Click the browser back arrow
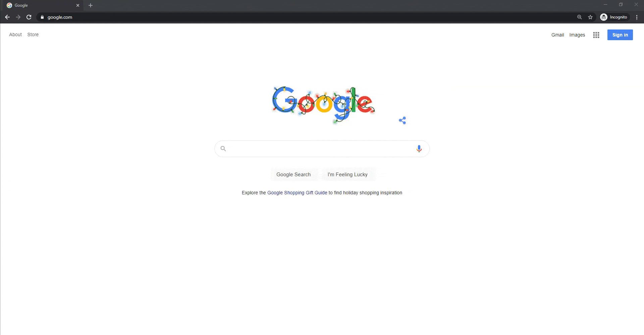The width and height of the screenshot is (644, 335). point(7,17)
